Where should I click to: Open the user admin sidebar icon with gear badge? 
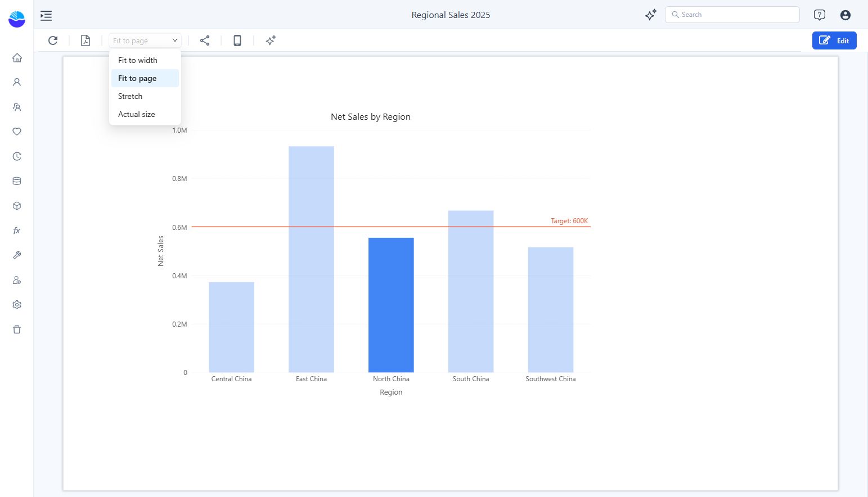point(17,280)
